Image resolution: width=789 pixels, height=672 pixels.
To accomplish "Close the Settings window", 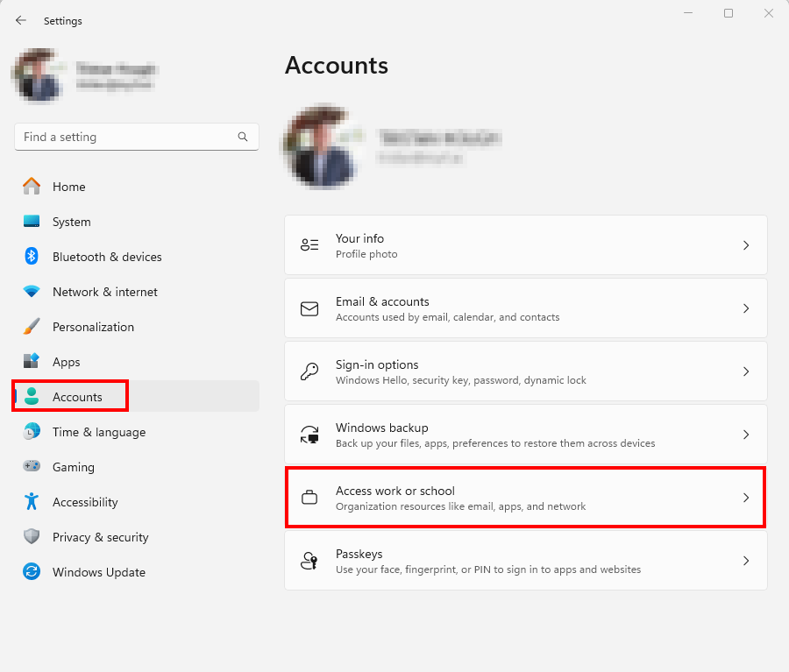I will (768, 13).
